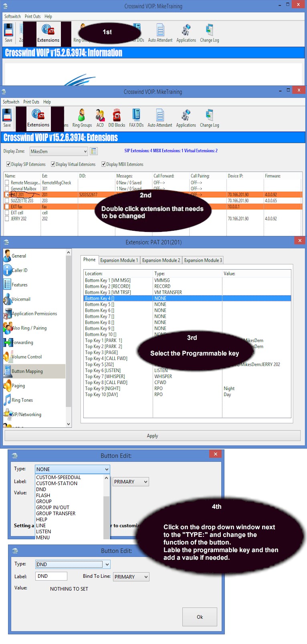The image size is (307, 644).
Task: Open Ring Groups in the second window
Action: pyautogui.click(x=82, y=118)
